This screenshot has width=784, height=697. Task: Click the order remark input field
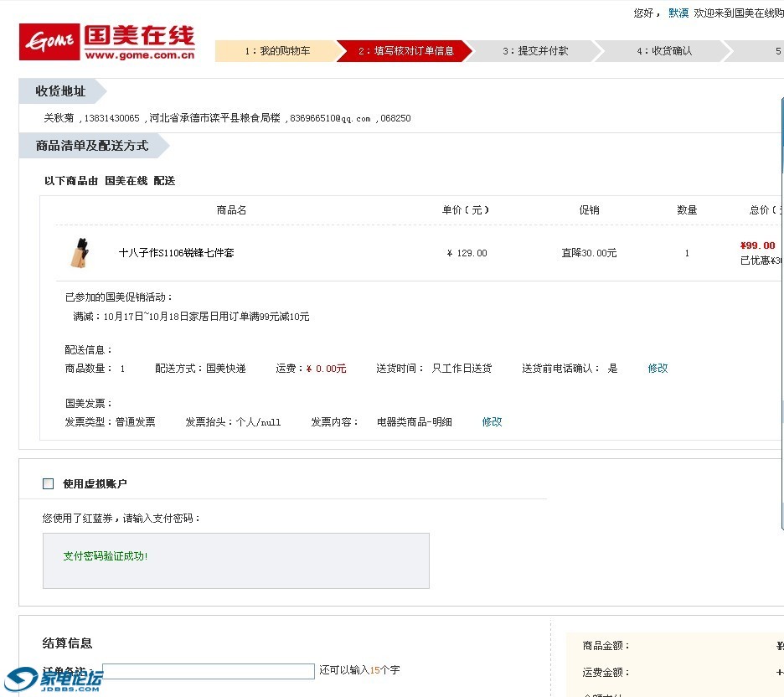pyautogui.click(x=208, y=672)
